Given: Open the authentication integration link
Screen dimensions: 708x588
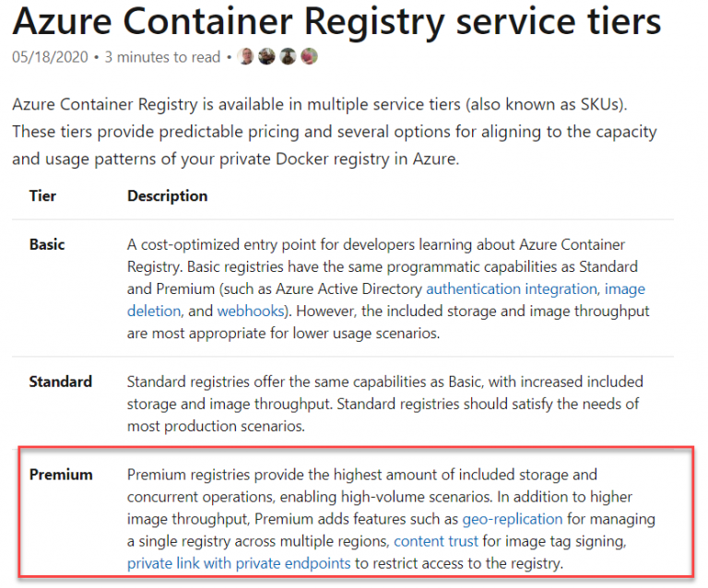Looking at the screenshot, I should point(512,288).
